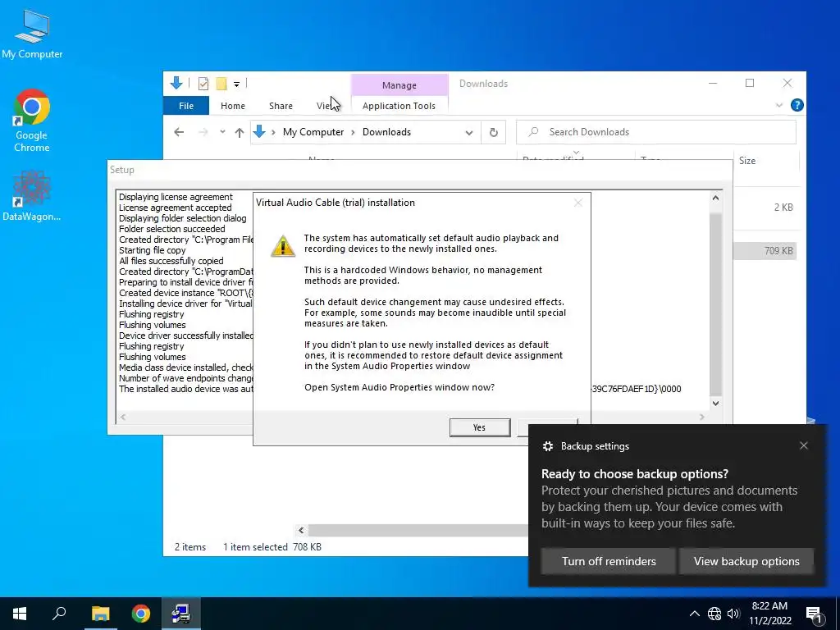The width and height of the screenshot is (840, 630).
Task: Open the Windows Start menu
Action: [x=20, y=614]
